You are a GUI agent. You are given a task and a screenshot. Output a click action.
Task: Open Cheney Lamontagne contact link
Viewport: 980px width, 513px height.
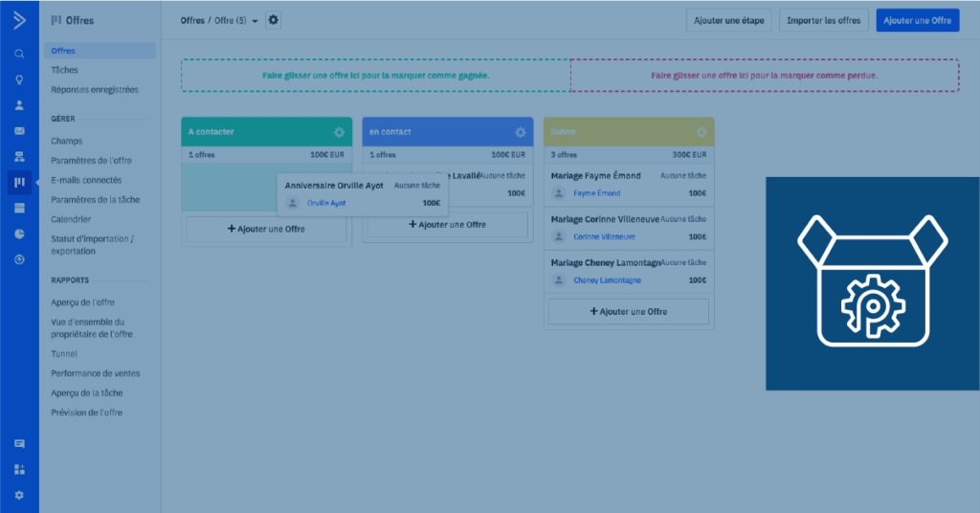tap(607, 279)
